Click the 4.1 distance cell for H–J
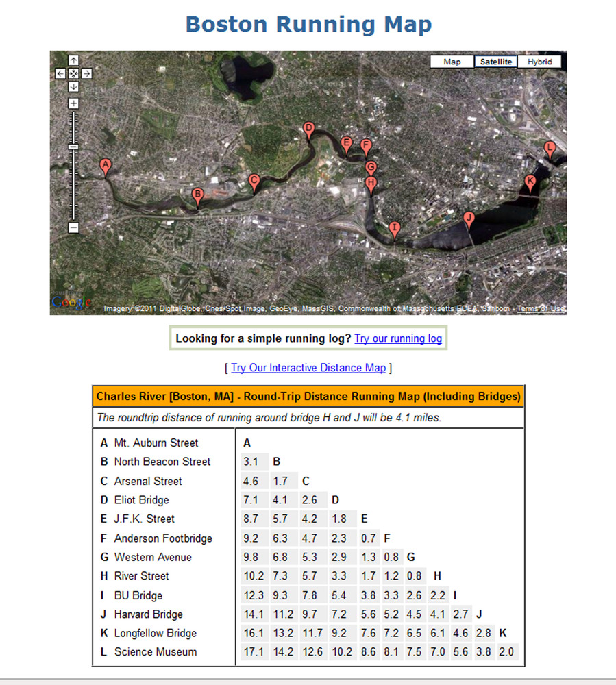Viewport: 616px width, 685px height. point(438,614)
